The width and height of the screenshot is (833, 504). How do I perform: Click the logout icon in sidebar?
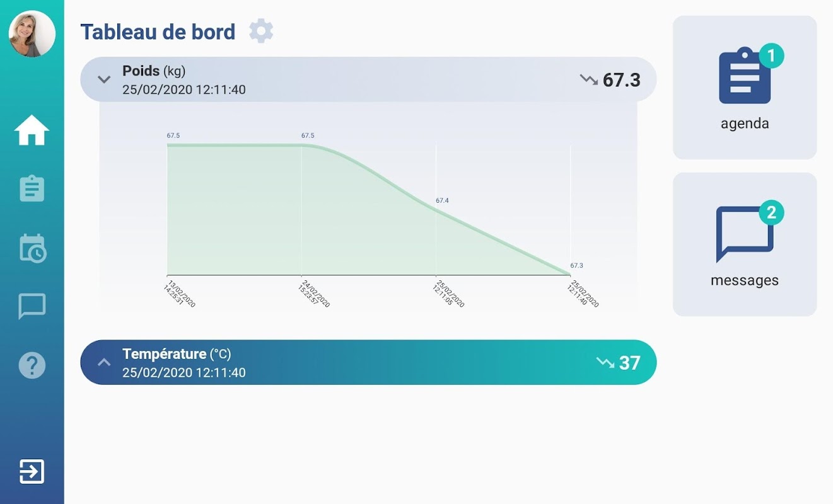(x=32, y=471)
